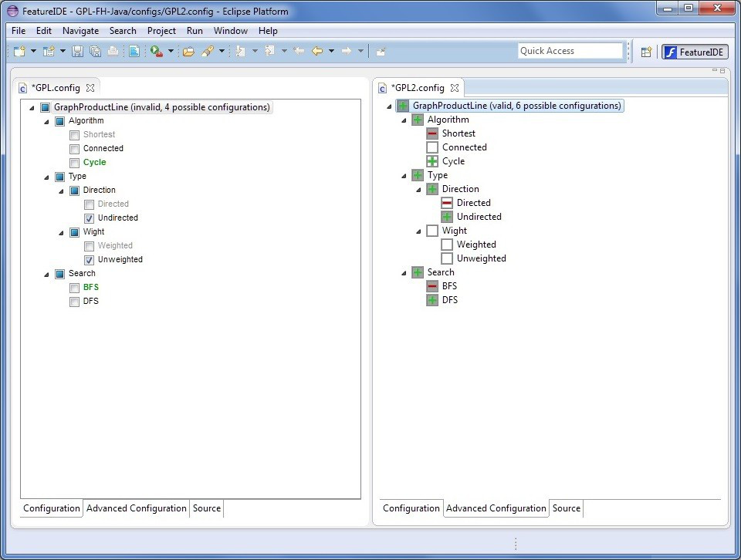Open the Edit menu
Screen dimensions: 741x560
coord(43,31)
